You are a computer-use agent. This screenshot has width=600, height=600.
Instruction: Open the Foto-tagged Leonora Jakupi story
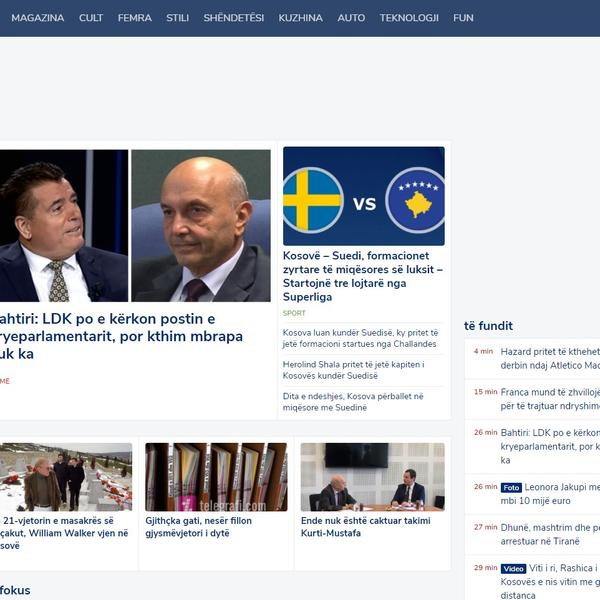tap(560, 493)
